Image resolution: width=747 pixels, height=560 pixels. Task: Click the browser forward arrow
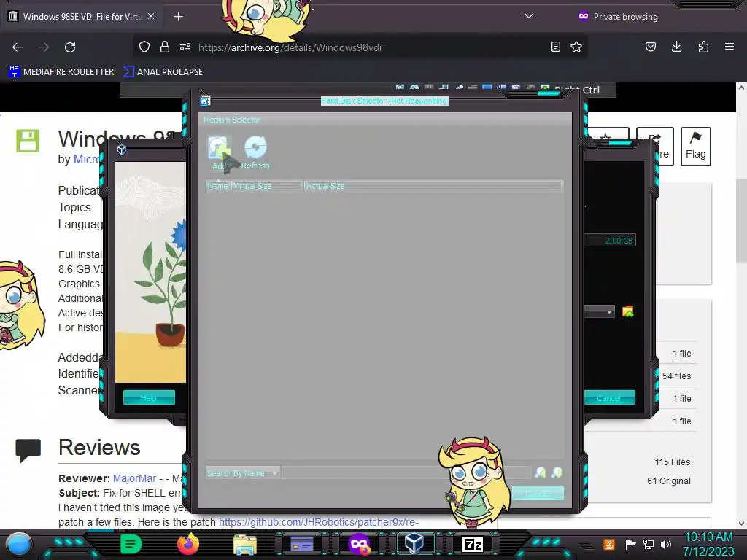(x=44, y=47)
